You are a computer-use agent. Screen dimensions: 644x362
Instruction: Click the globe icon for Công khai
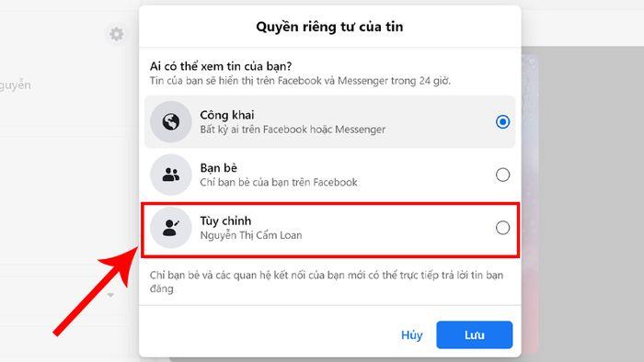(x=171, y=122)
